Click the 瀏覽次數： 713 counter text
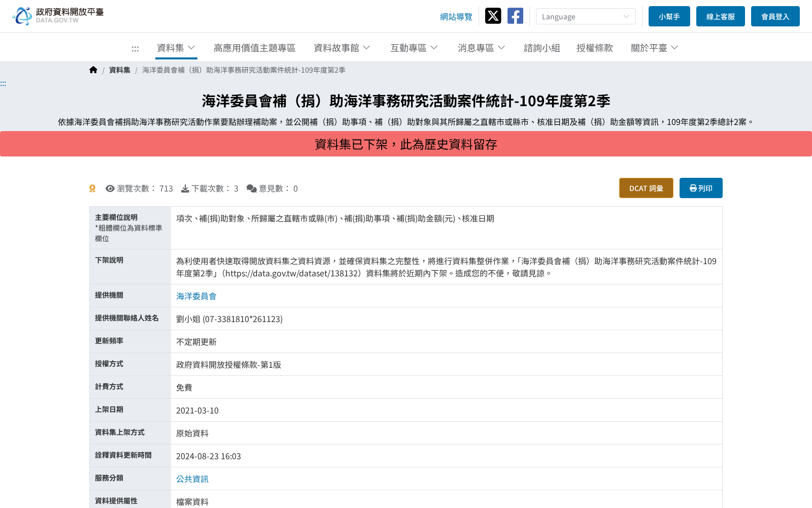Viewport: 812px width, 508px height. [x=145, y=188]
